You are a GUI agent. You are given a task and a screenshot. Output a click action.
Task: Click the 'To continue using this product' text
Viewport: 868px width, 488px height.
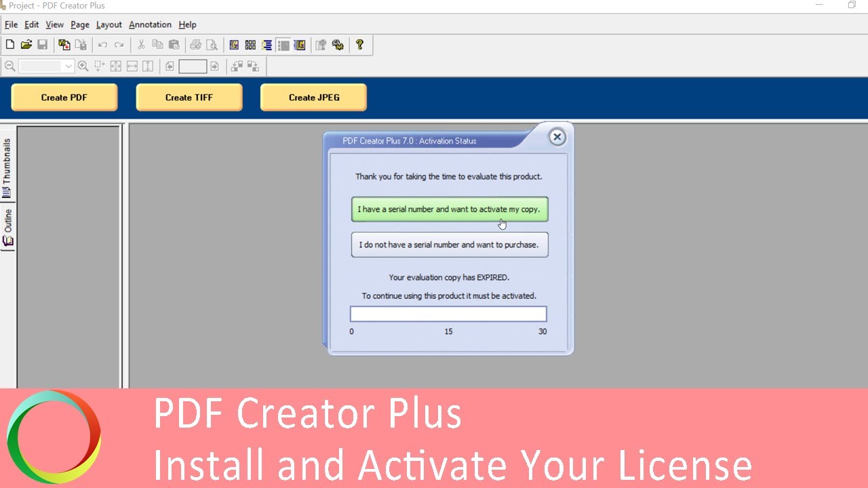449,296
